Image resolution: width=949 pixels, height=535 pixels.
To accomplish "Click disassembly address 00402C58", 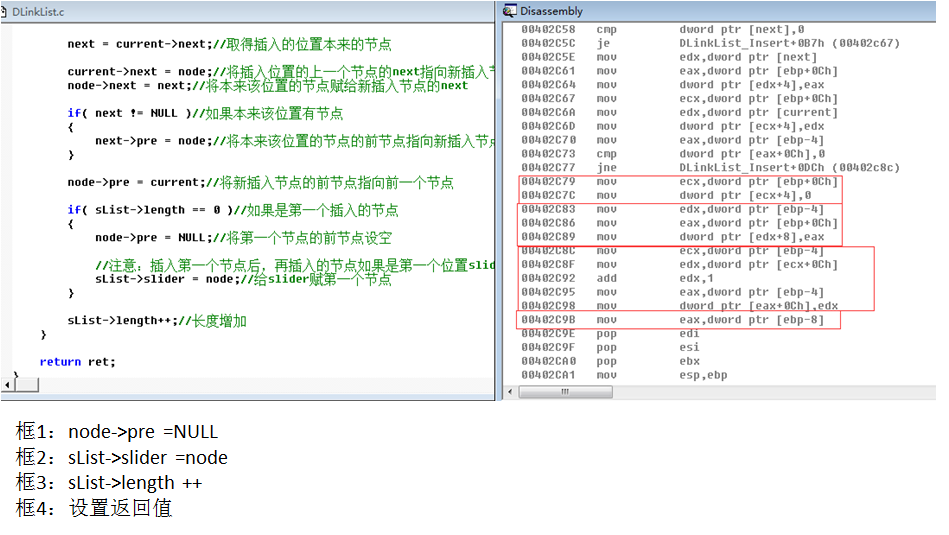I will point(548,29).
